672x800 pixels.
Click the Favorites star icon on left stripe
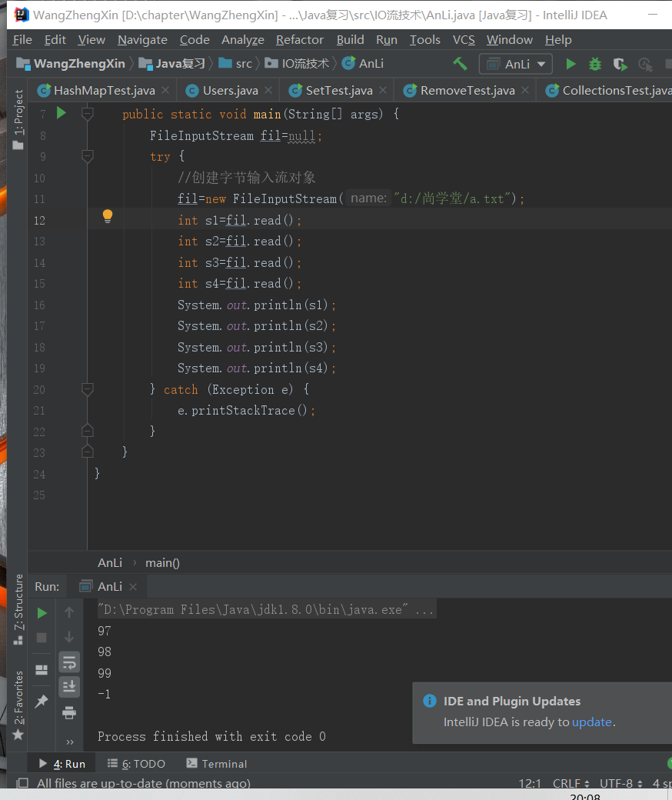18,735
